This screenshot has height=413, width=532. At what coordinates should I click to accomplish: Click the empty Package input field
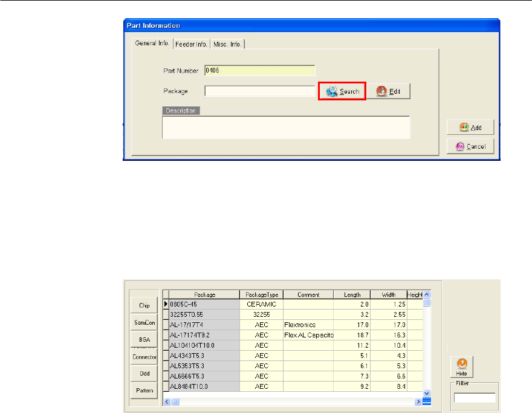coord(260,91)
